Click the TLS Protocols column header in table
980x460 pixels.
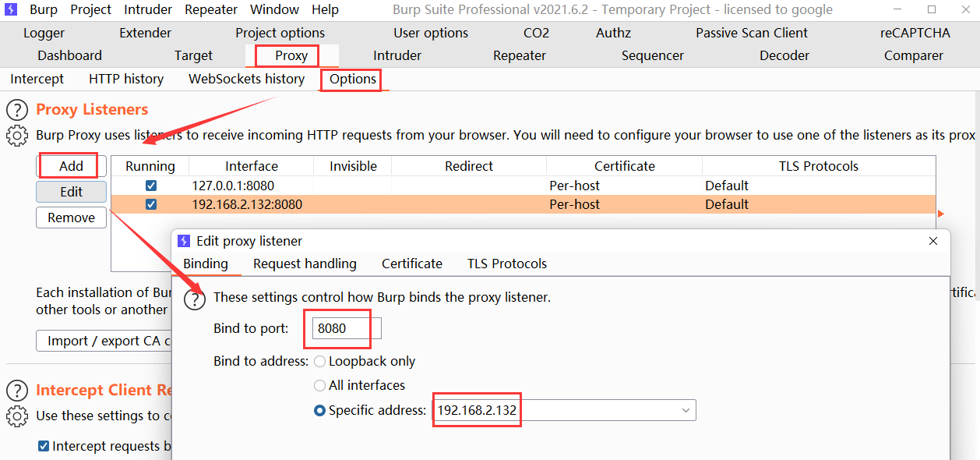(819, 166)
